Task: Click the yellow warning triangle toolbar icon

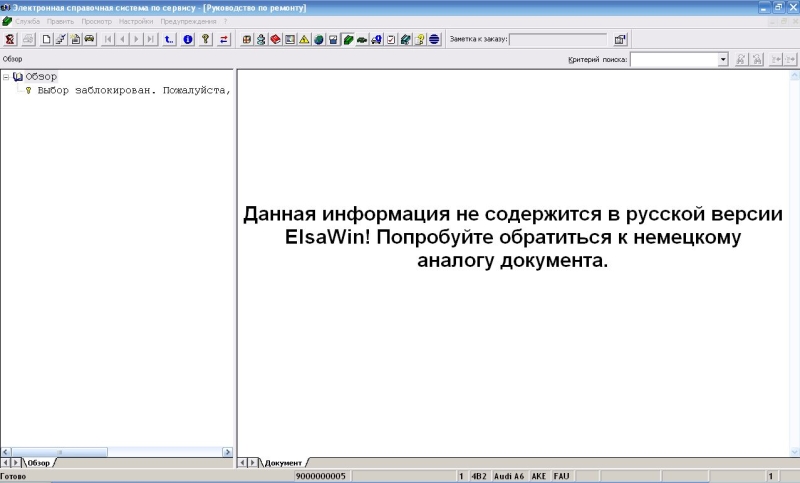Action: [303, 39]
